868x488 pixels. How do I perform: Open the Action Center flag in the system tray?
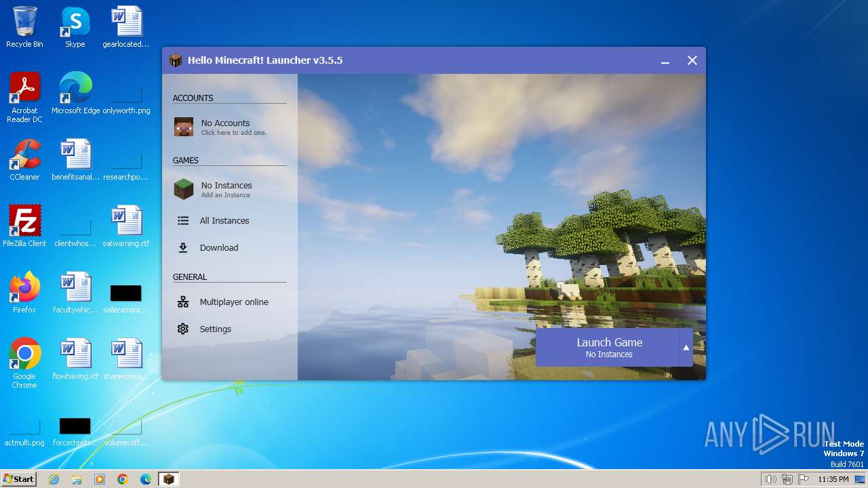click(x=804, y=479)
